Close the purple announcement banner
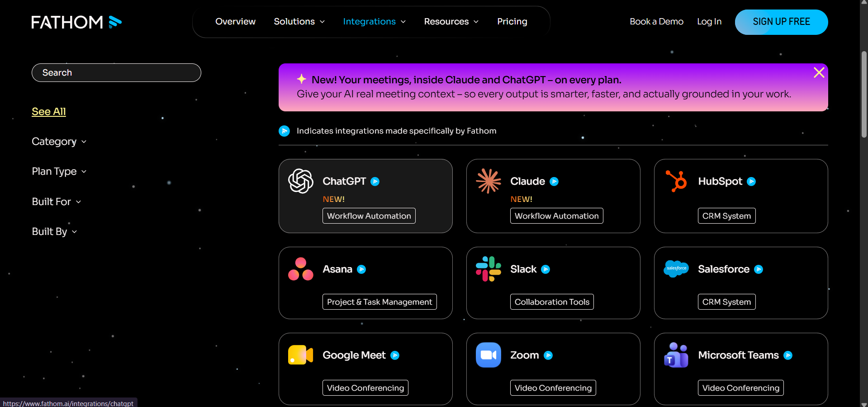The image size is (868, 407). coord(819,72)
